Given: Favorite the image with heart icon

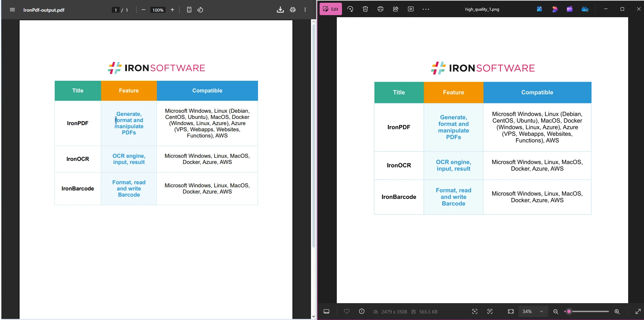Looking at the screenshot, I should (x=347, y=312).
